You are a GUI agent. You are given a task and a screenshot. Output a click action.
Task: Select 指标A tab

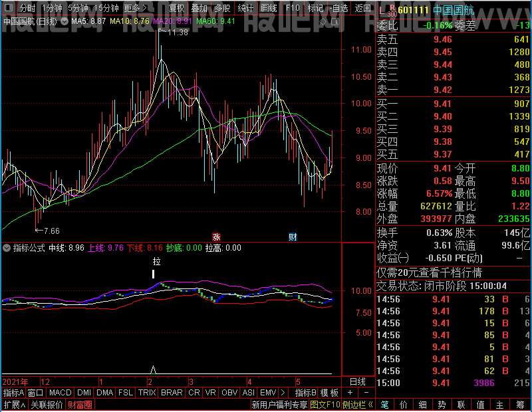[13, 393]
